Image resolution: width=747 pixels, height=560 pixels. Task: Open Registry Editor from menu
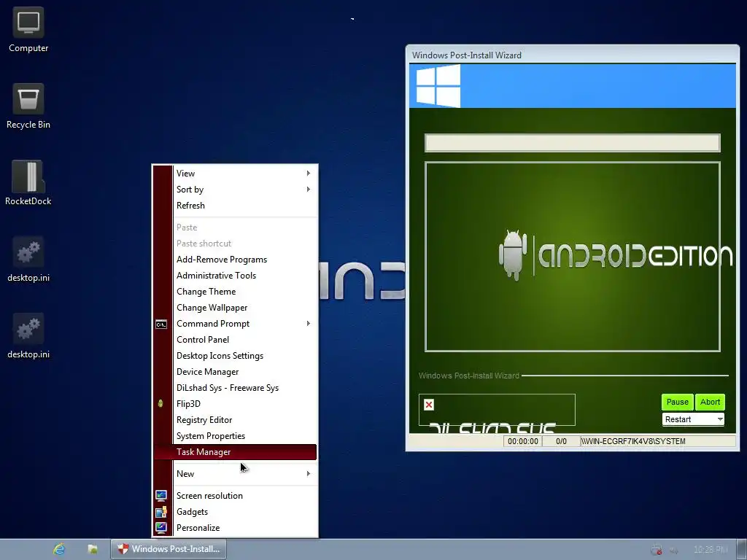(x=236, y=420)
